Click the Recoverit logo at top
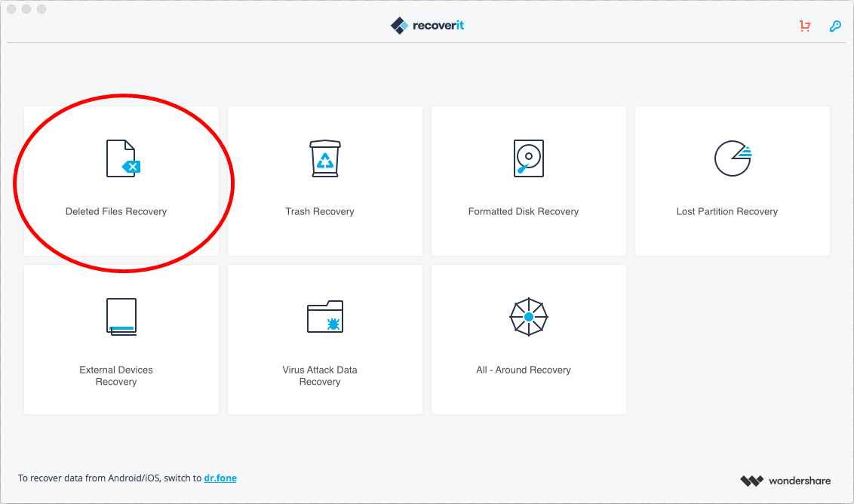This screenshot has height=504, width=854. [427, 26]
